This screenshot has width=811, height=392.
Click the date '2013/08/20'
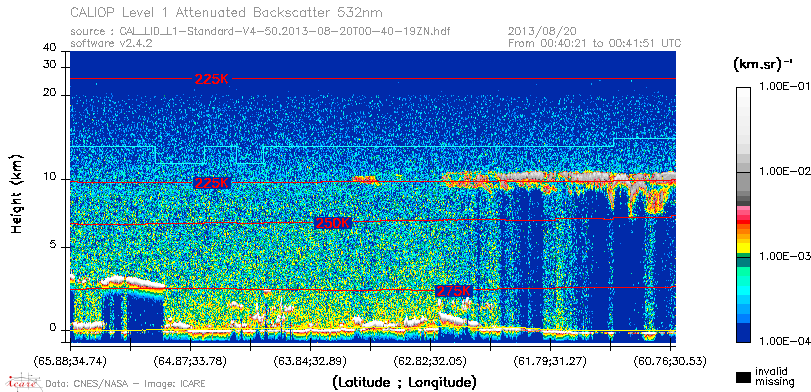pos(542,32)
